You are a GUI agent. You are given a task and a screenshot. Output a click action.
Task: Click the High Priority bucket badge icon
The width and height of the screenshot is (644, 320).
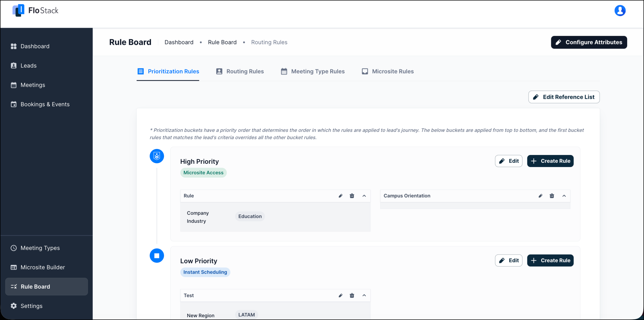click(157, 156)
